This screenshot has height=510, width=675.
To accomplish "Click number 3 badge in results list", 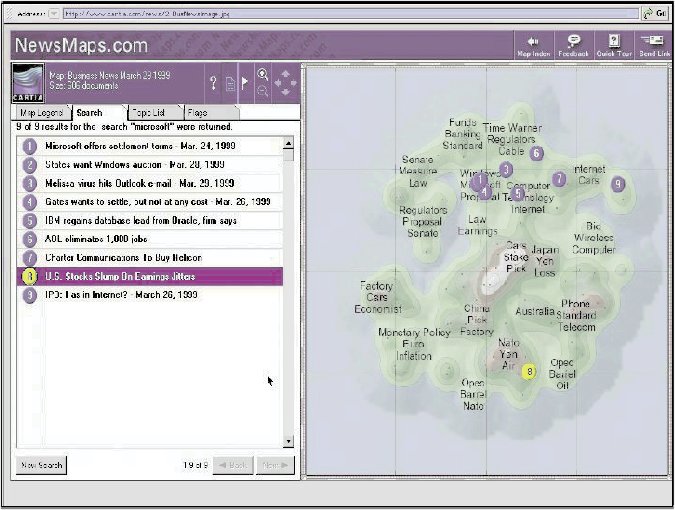I will point(29,184).
